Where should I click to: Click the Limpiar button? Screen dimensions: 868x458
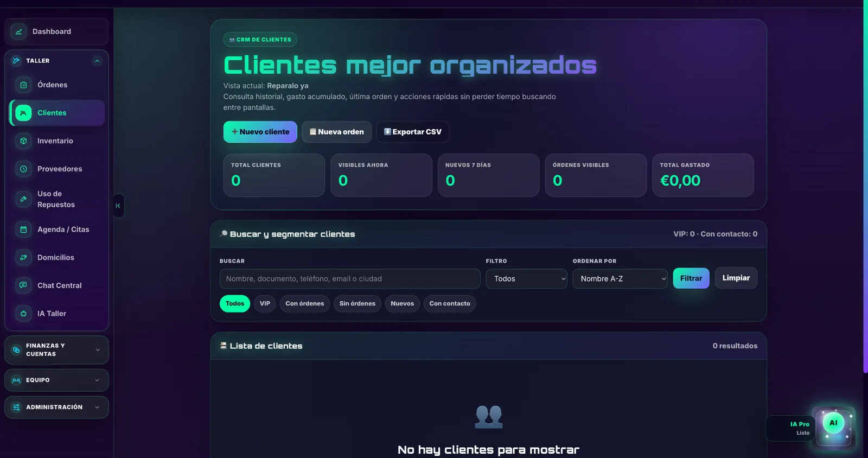[x=736, y=278]
